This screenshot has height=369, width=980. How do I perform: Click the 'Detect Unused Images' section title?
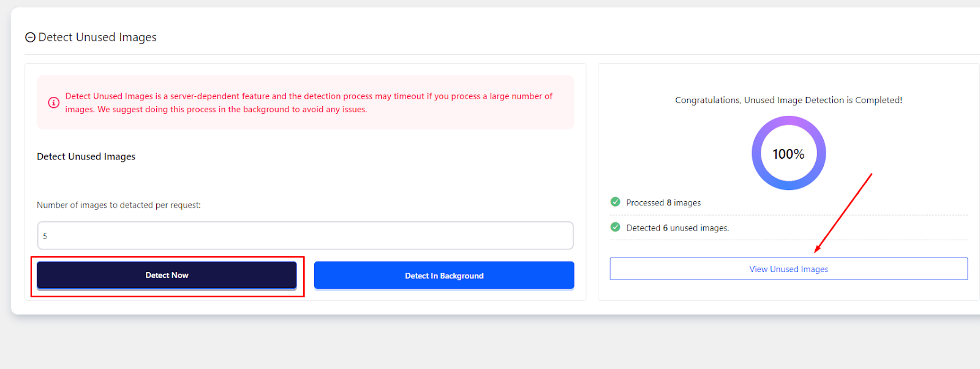[x=97, y=37]
